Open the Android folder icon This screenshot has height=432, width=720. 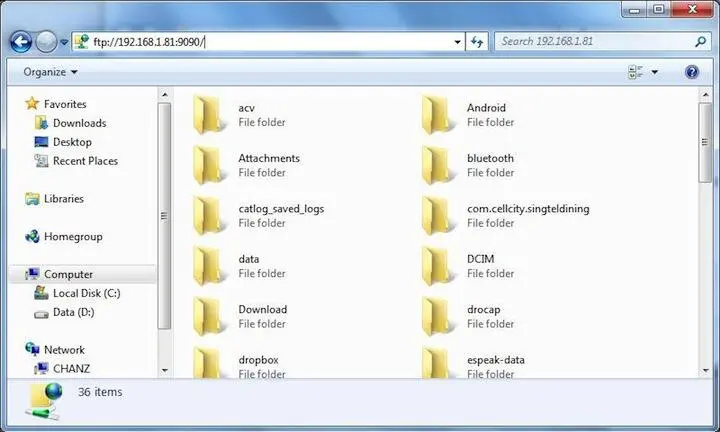tap(436, 114)
